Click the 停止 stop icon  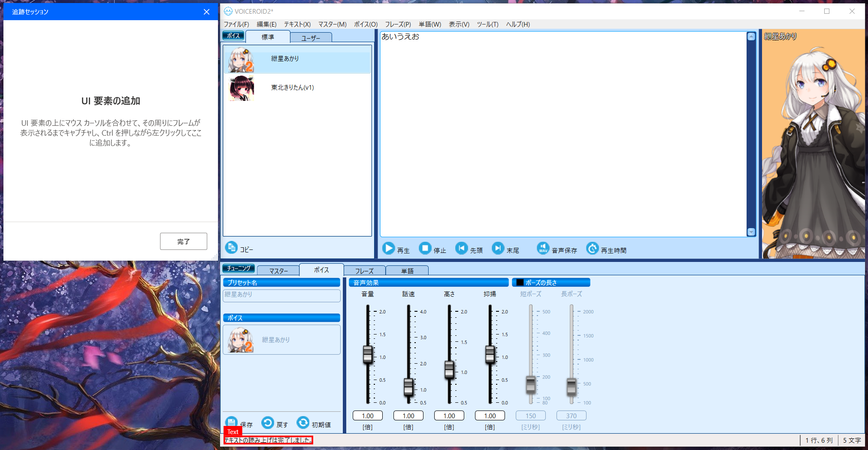click(x=425, y=248)
